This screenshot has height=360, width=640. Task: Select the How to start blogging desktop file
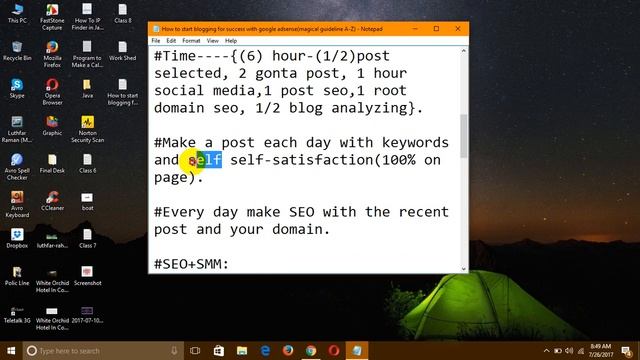(122, 91)
